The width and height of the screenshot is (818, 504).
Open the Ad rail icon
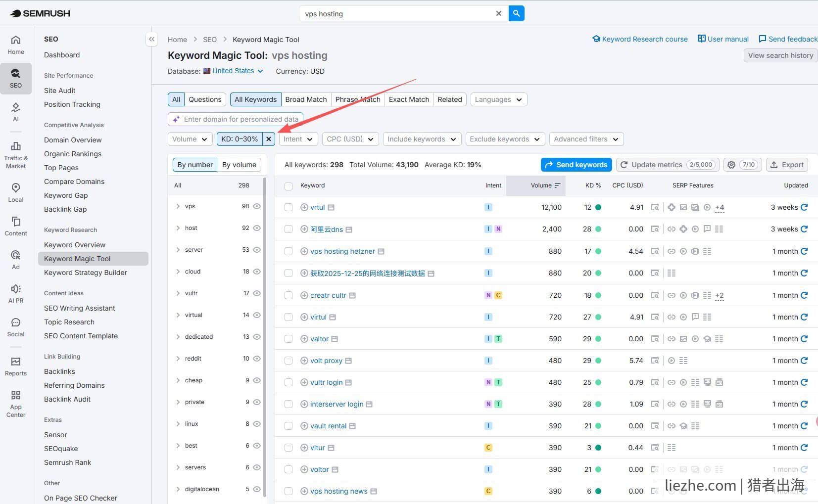click(x=16, y=260)
